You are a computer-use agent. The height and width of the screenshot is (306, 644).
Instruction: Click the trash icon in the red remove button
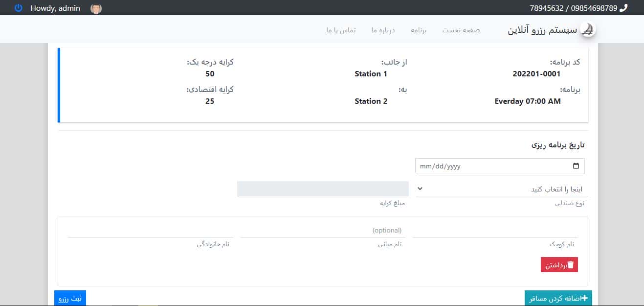point(570,265)
